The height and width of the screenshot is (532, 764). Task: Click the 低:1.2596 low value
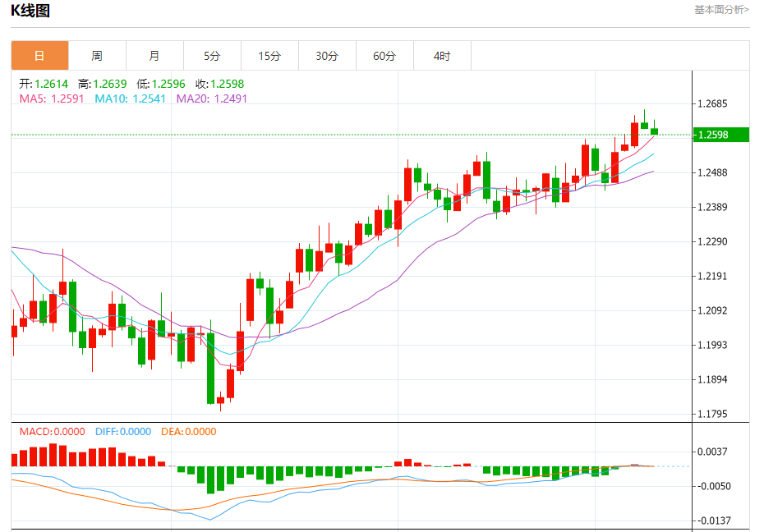coord(161,84)
